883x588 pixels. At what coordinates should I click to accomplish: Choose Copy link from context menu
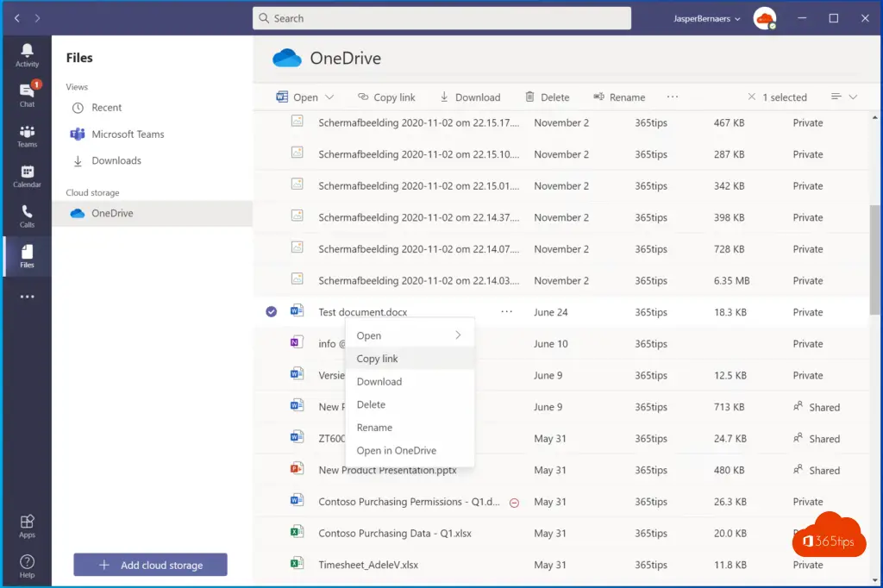point(410,358)
